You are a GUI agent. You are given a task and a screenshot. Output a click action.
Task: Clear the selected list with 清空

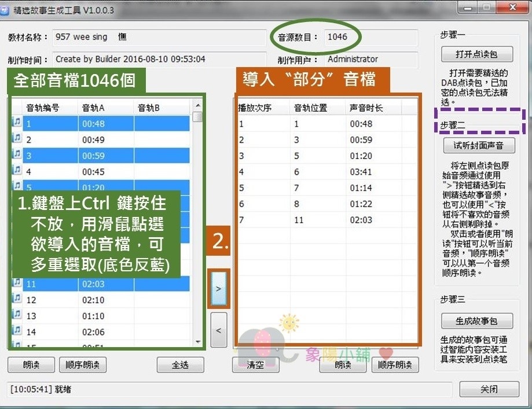(255, 365)
